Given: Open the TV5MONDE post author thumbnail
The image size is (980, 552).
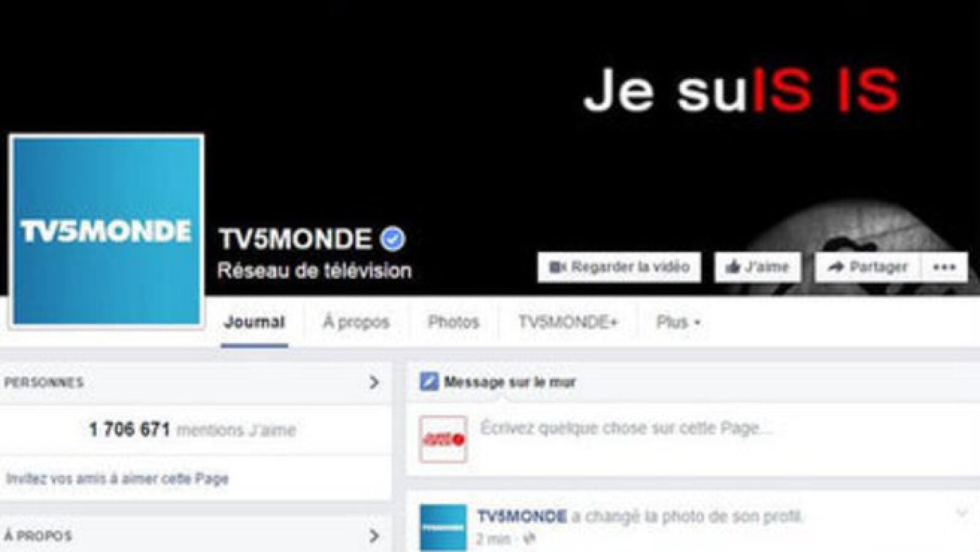Looking at the screenshot, I should [x=443, y=528].
